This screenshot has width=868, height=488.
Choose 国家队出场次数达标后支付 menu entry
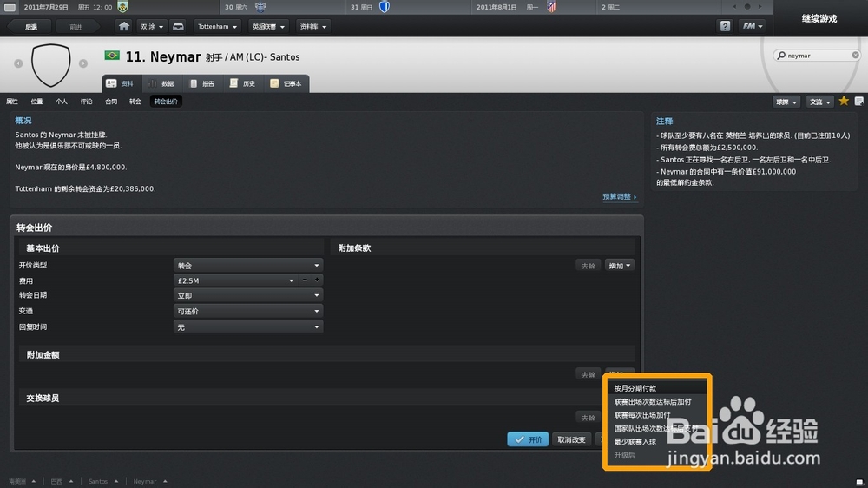click(x=657, y=428)
